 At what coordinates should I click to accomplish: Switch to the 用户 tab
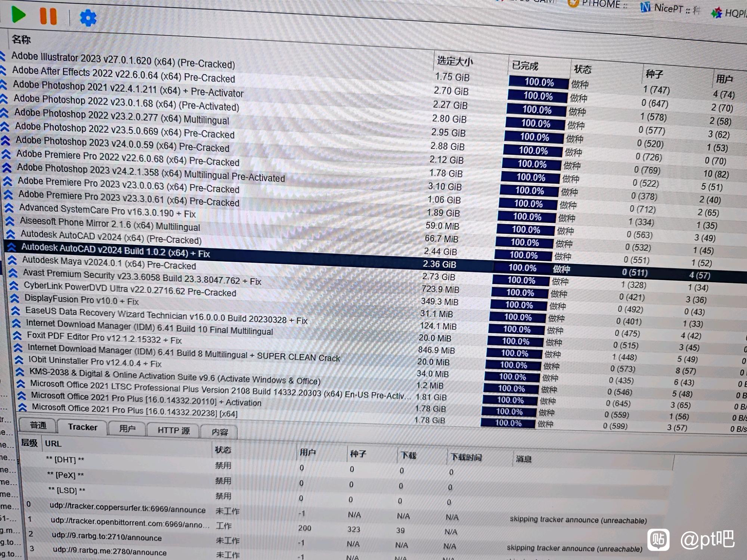[x=127, y=429]
